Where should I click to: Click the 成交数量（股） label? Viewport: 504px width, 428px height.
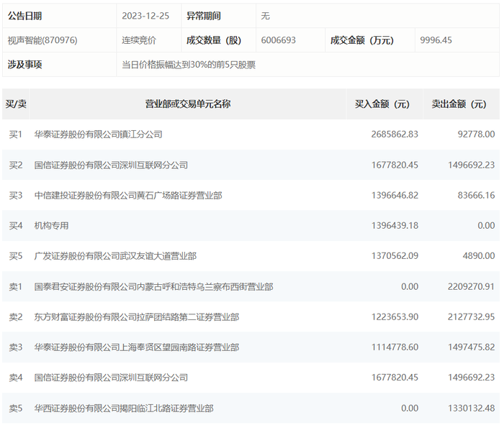(x=214, y=40)
